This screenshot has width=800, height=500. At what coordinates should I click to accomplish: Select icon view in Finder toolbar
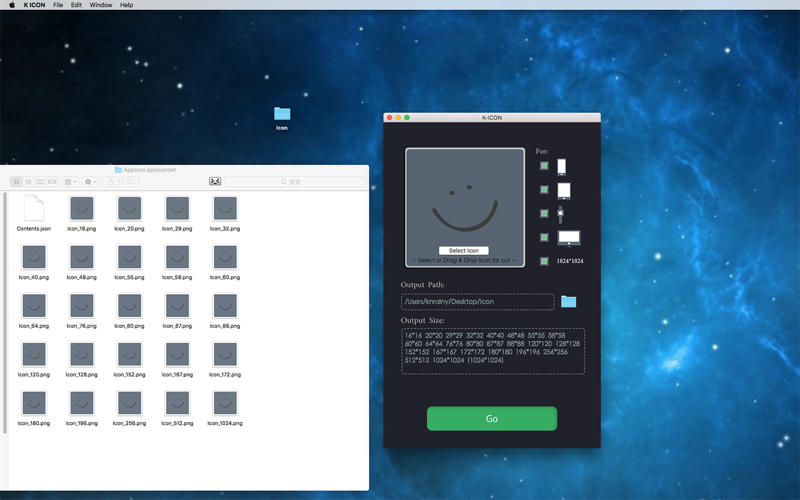[16, 182]
